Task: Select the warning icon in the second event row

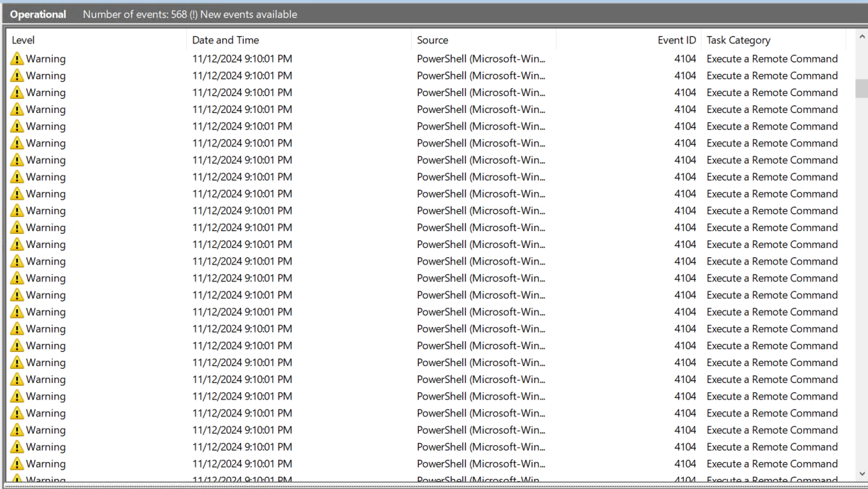Action: pyautogui.click(x=16, y=76)
